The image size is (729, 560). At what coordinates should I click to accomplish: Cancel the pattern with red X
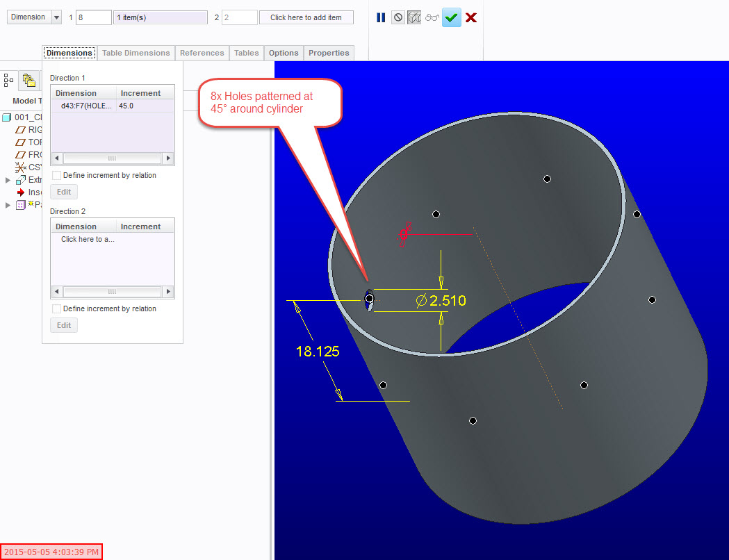tap(471, 17)
